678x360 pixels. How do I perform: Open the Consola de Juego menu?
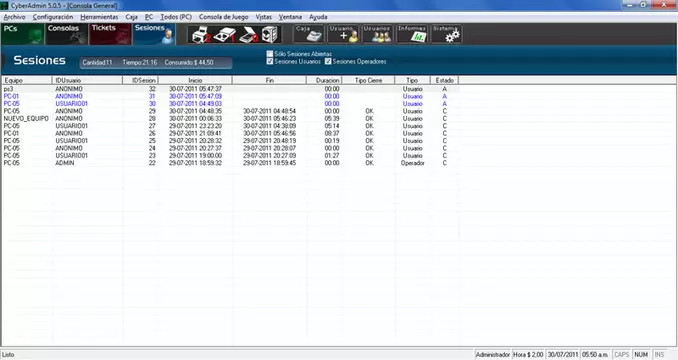(x=224, y=17)
